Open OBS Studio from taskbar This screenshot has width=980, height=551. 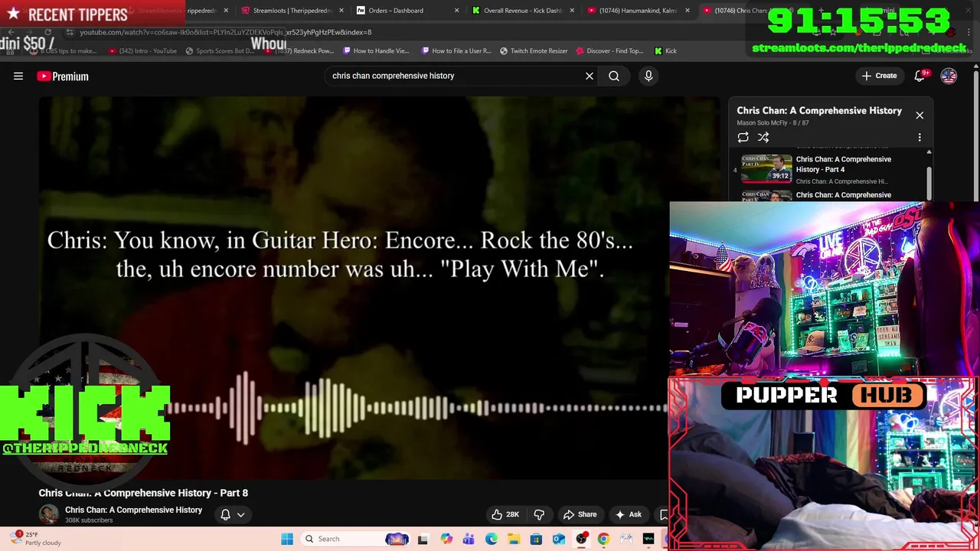point(581,539)
